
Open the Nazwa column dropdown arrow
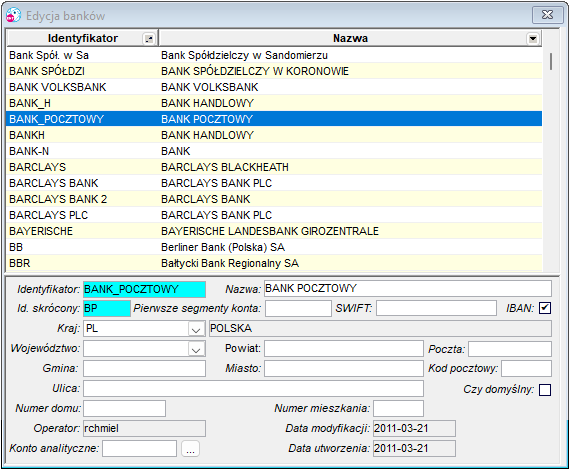point(533,39)
